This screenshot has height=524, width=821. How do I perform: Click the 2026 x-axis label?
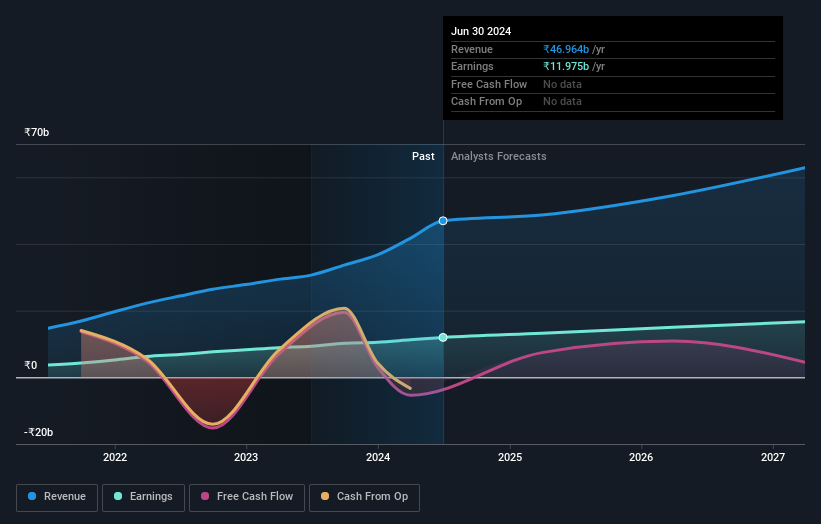click(x=641, y=457)
